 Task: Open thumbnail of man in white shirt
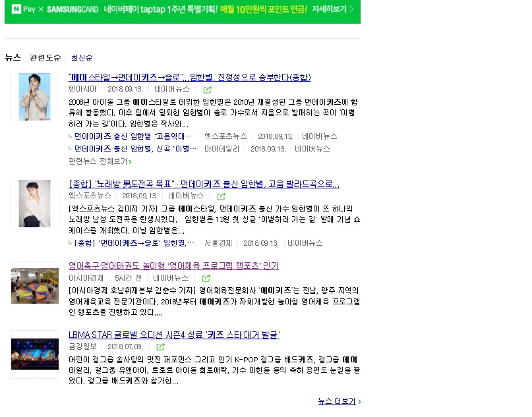click(x=34, y=204)
